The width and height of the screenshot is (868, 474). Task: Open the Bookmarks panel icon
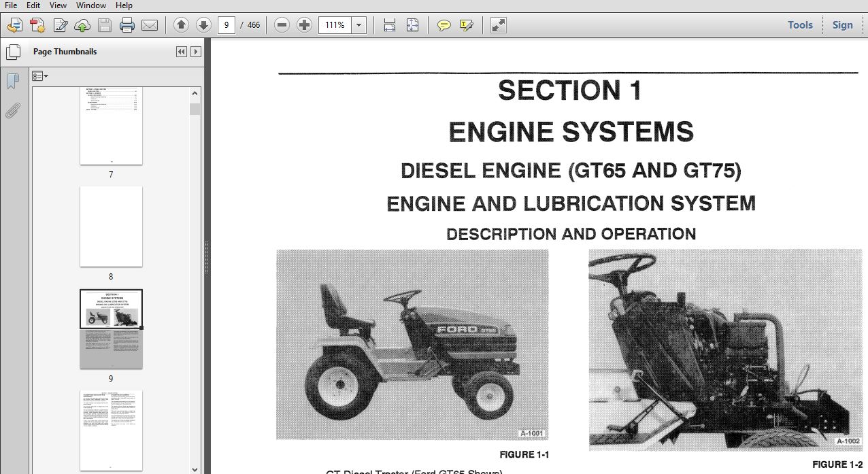(12, 82)
